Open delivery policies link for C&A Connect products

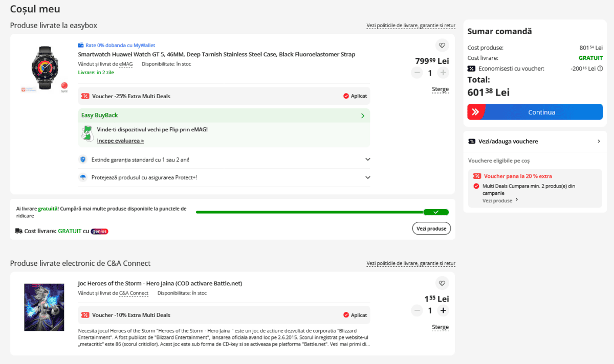point(411,263)
